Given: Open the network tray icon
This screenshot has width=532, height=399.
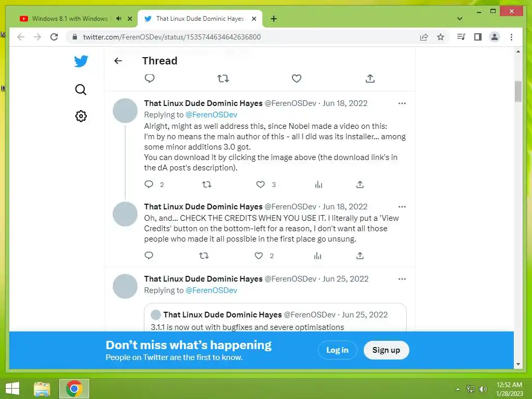Looking at the screenshot, I should pos(471,389).
